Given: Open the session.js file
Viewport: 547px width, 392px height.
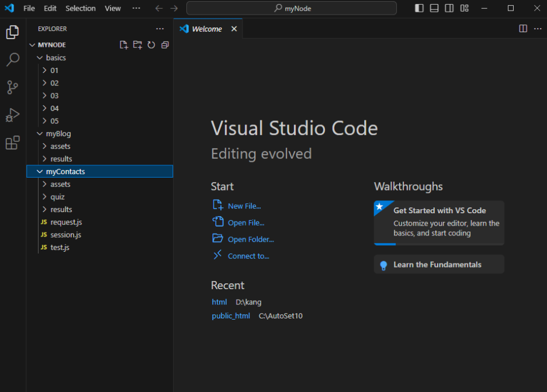Looking at the screenshot, I should pyautogui.click(x=99, y=235).
